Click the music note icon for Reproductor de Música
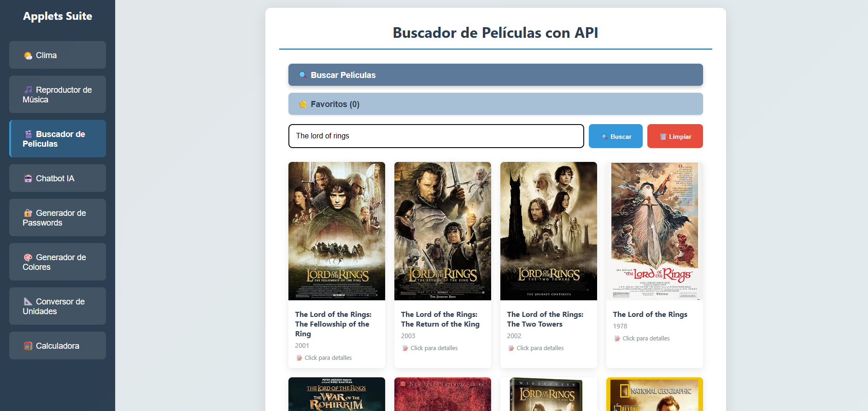Image resolution: width=868 pixels, height=411 pixels. 28,90
